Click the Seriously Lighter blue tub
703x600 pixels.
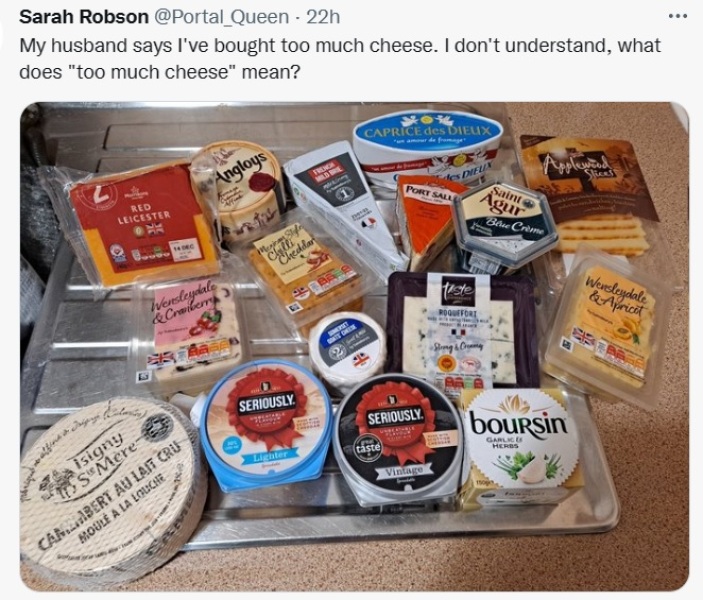tap(265, 424)
